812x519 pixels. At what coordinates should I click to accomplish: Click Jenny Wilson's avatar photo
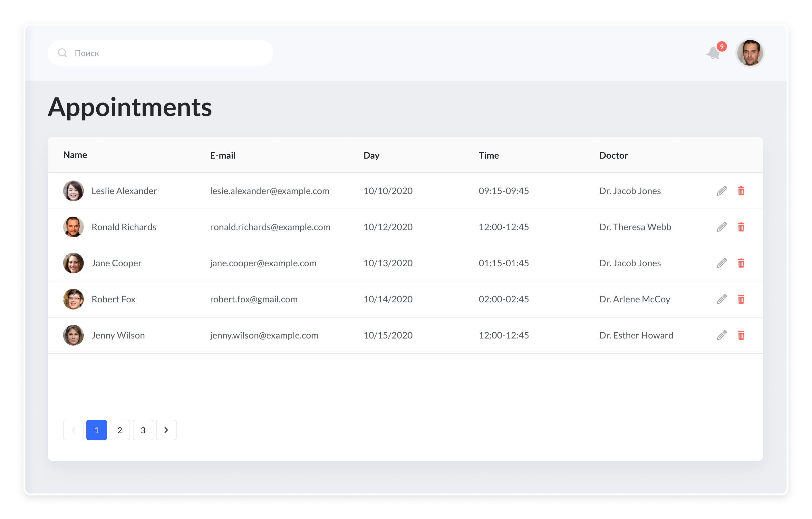pos(73,336)
